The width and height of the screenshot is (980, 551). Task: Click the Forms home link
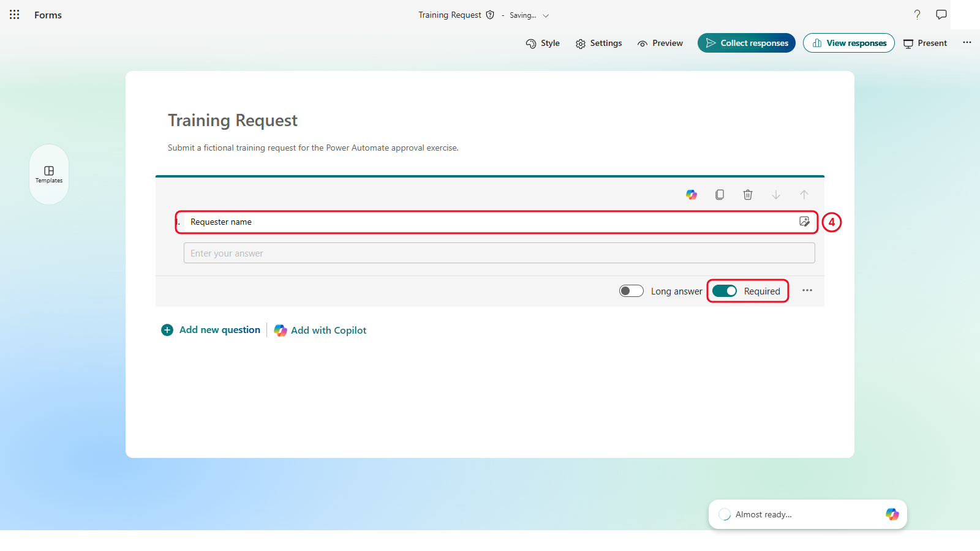48,15
